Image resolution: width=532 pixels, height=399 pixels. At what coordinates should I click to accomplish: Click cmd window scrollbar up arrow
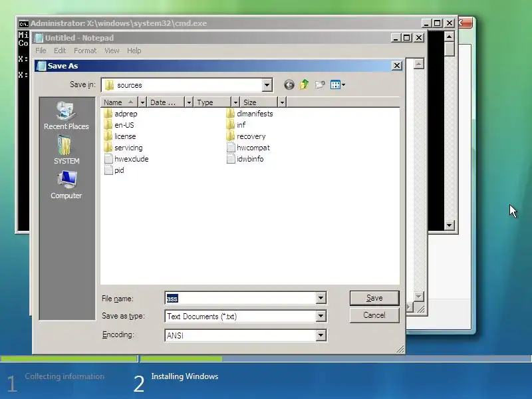point(450,37)
